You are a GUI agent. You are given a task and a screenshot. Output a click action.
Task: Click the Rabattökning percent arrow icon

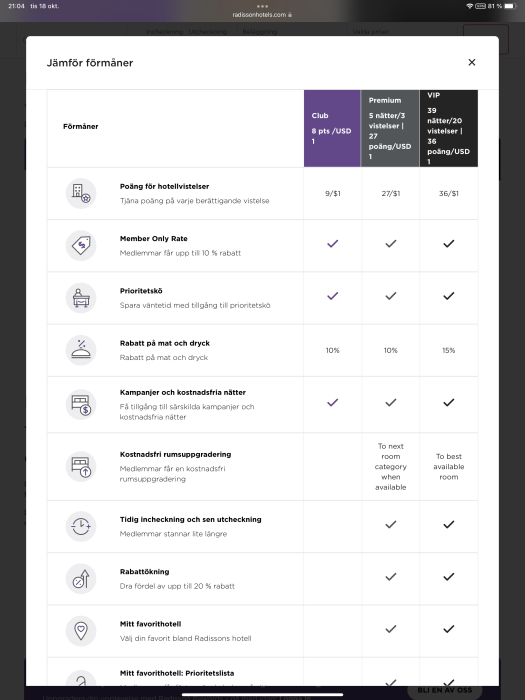[81, 579]
